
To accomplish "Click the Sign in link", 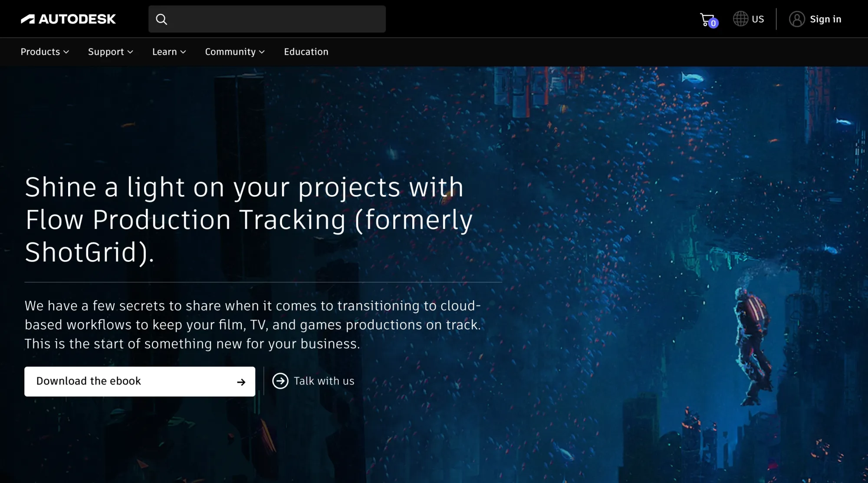I will coord(825,19).
